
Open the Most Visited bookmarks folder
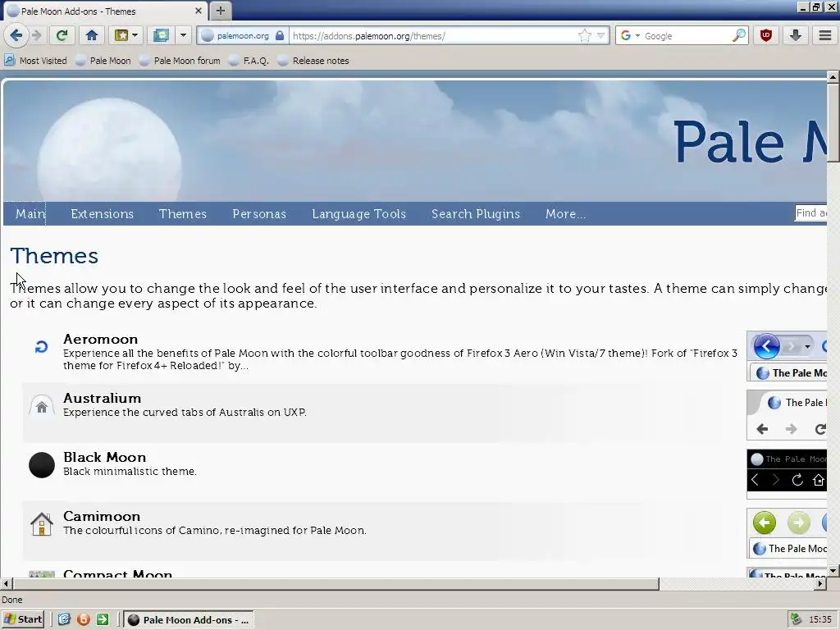36,61
